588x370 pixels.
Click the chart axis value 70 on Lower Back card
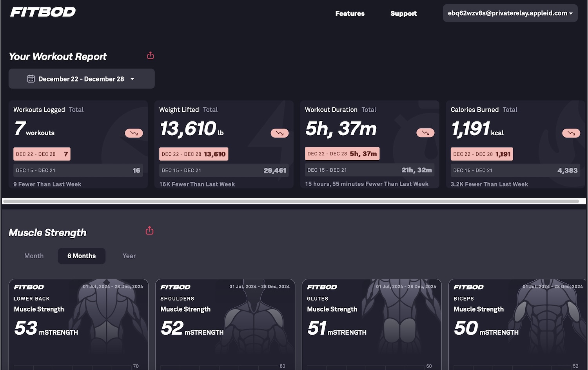pyautogui.click(x=136, y=366)
